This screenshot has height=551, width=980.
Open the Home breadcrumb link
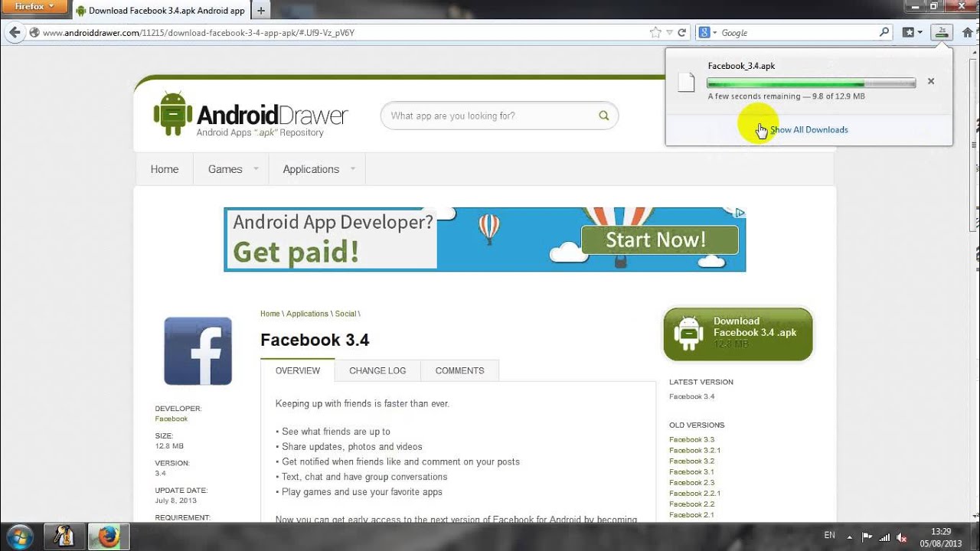pos(269,314)
